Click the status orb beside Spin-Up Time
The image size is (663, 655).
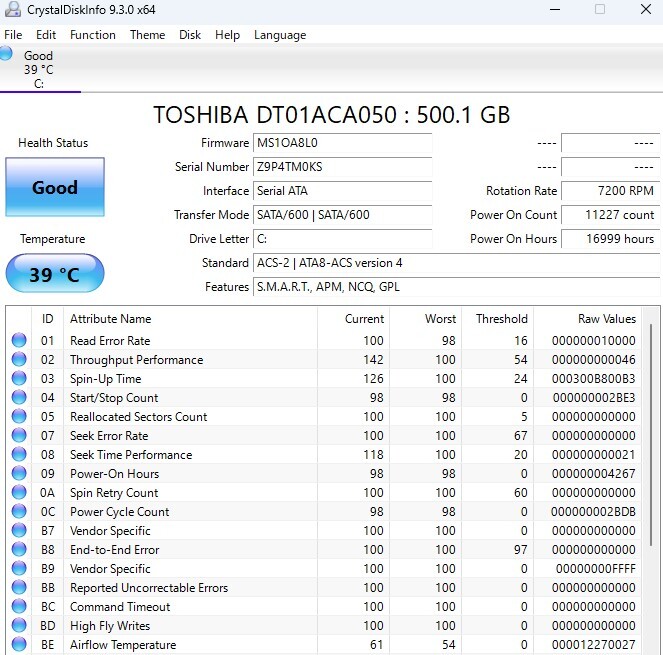19,379
